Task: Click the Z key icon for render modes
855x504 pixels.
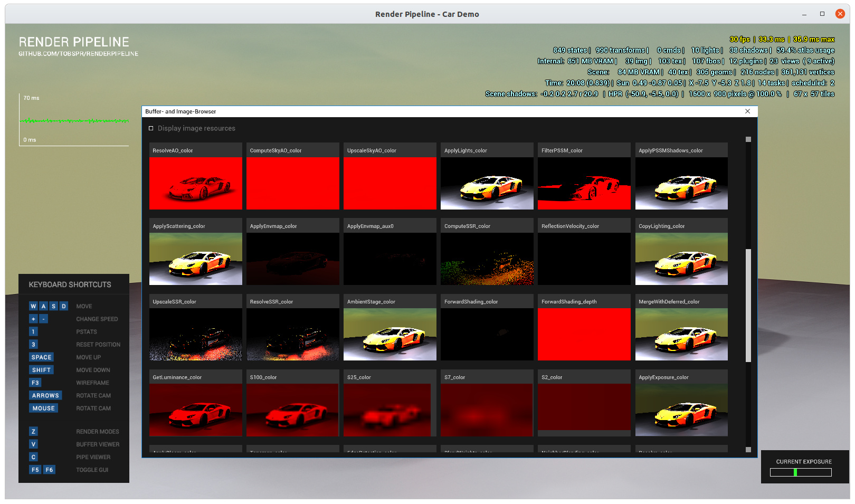Action: pos(33,432)
